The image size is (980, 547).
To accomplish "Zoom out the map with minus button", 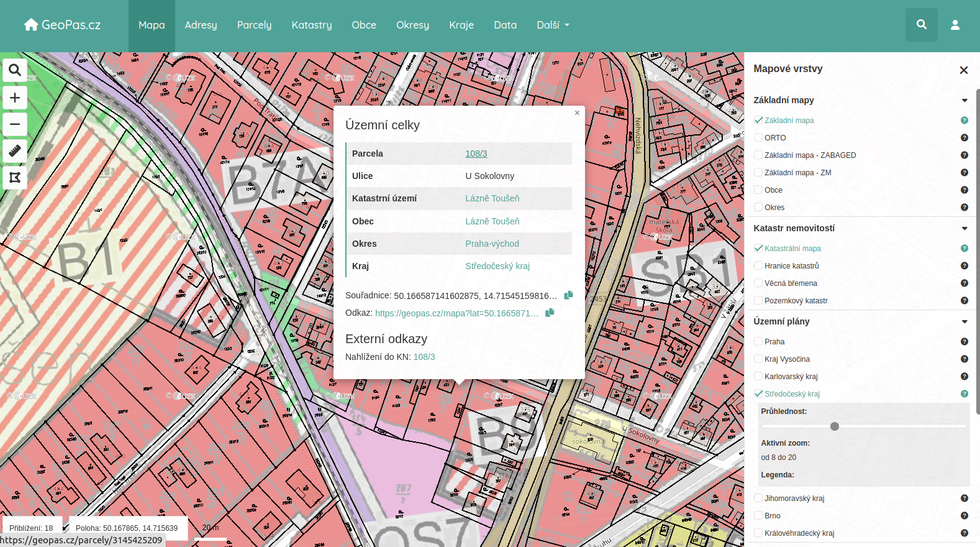I will pos(15,124).
